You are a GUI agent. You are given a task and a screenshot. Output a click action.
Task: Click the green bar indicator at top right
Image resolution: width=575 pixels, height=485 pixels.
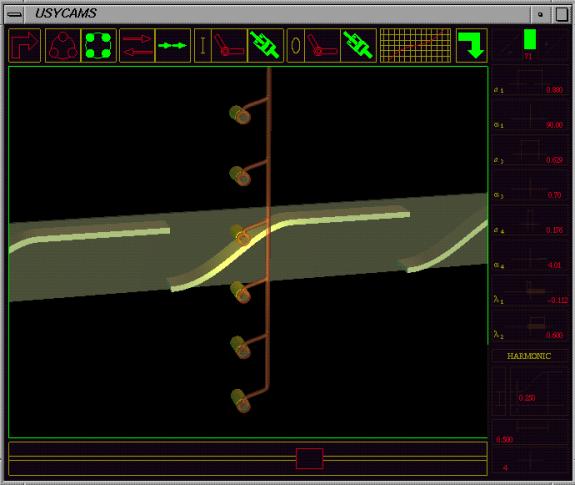click(x=530, y=39)
